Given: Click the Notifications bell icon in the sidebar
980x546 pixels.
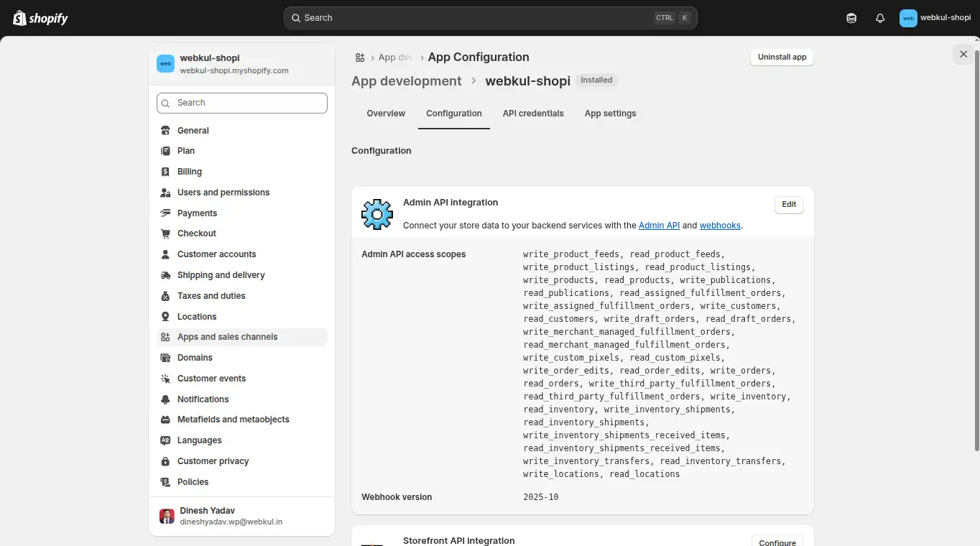Looking at the screenshot, I should (165, 399).
